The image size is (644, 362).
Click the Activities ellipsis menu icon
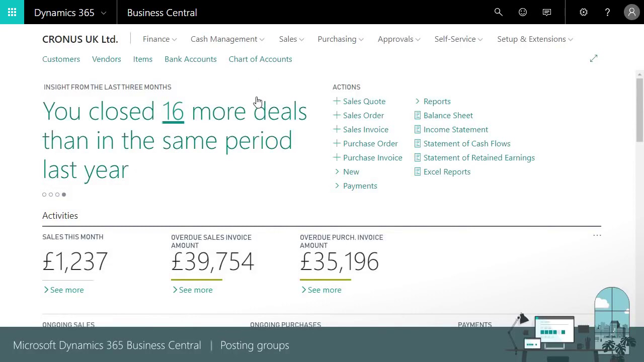tap(597, 235)
